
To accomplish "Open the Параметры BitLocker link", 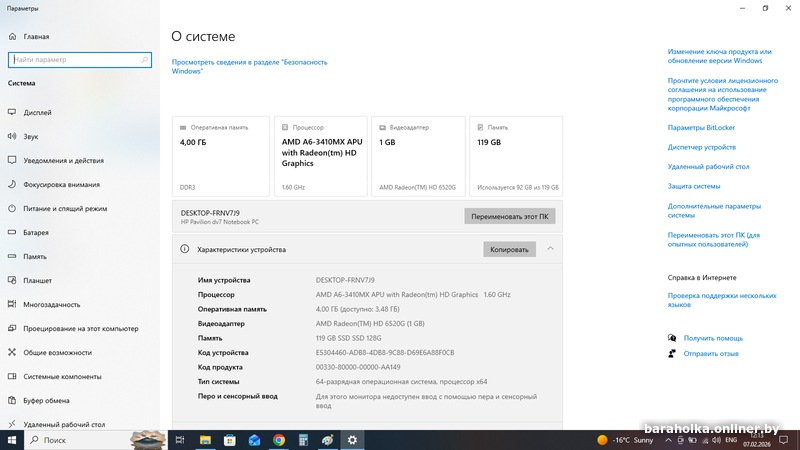I will 701,128.
